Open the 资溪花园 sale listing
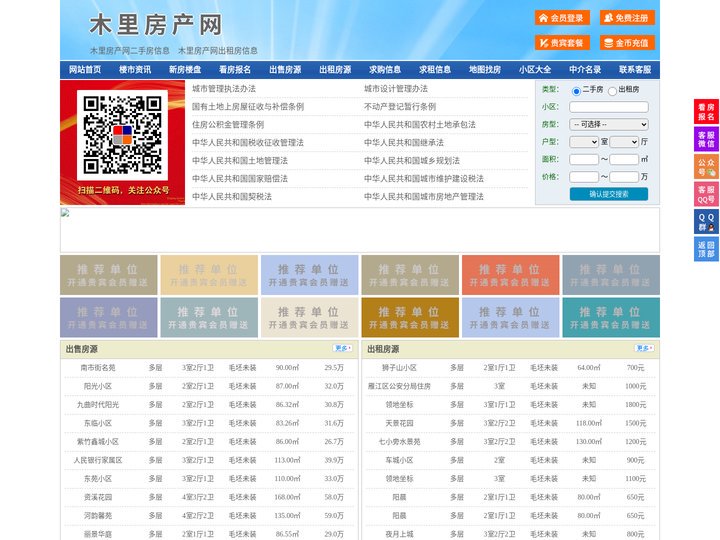Screen dimensions: 720x540 pyautogui.click(x=98, y=497)
